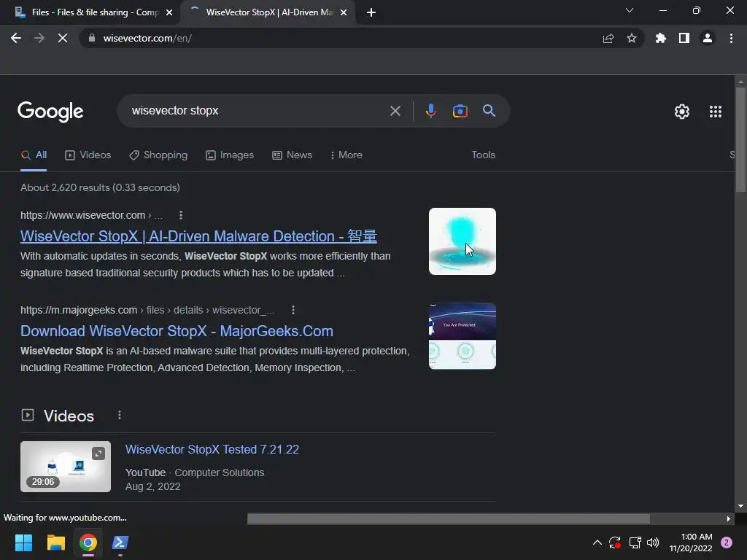
Task: Open the sync tray icon
Action: (x=614, y=542)
